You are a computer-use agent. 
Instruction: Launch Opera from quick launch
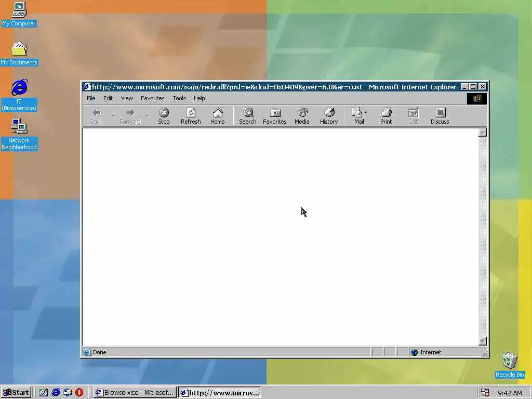coord(79,393)
